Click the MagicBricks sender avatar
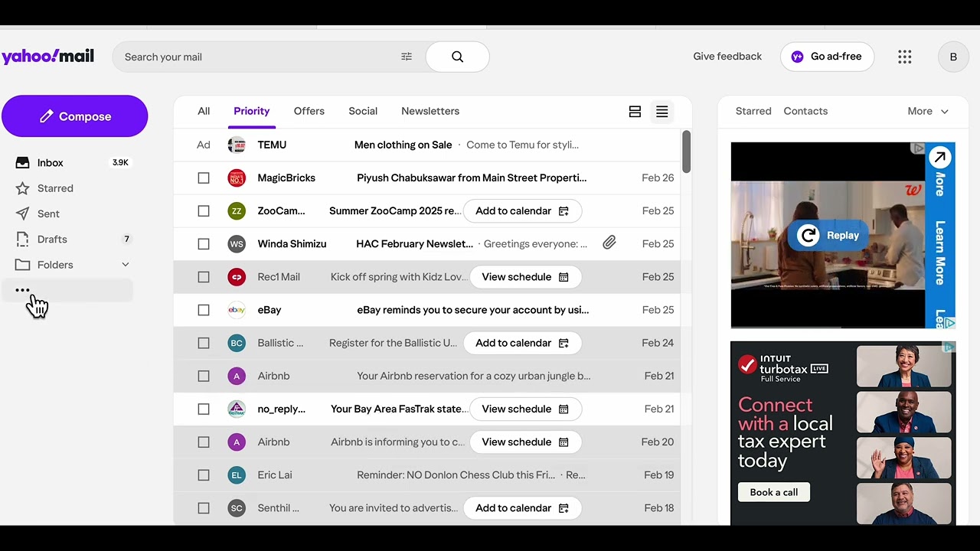 tap(237, 178)
